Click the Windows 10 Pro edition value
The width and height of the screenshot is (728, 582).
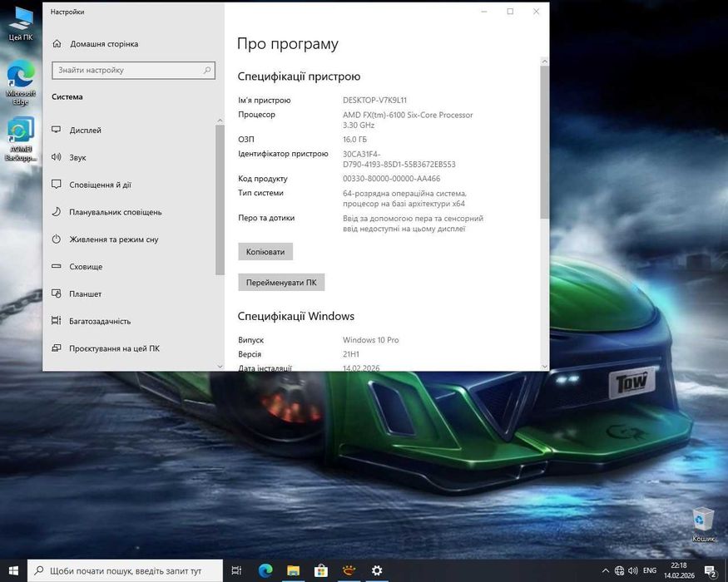pyautogui.click(x=370, y=340)
